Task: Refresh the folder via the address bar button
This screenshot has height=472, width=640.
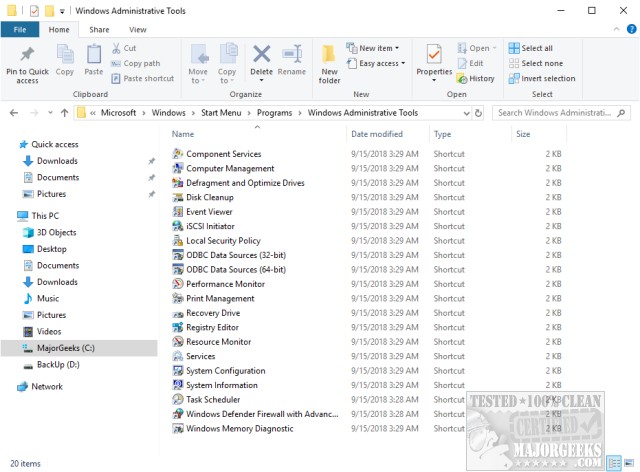Action: 478,113
